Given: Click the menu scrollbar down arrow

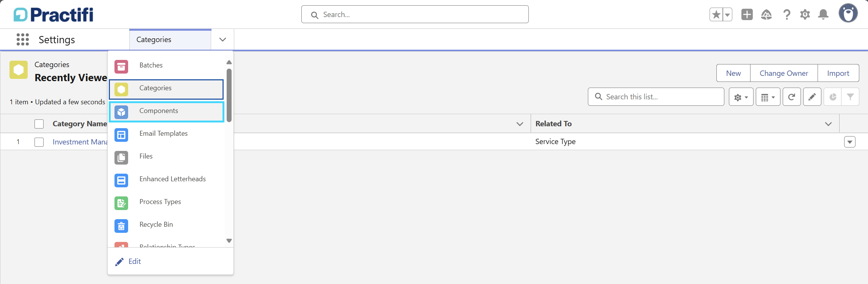Looking at the screenshot, I should click(x=229, y=240).
